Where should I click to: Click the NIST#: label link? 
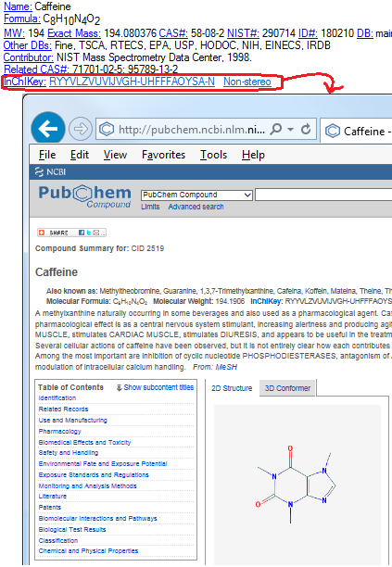point(243,33)
